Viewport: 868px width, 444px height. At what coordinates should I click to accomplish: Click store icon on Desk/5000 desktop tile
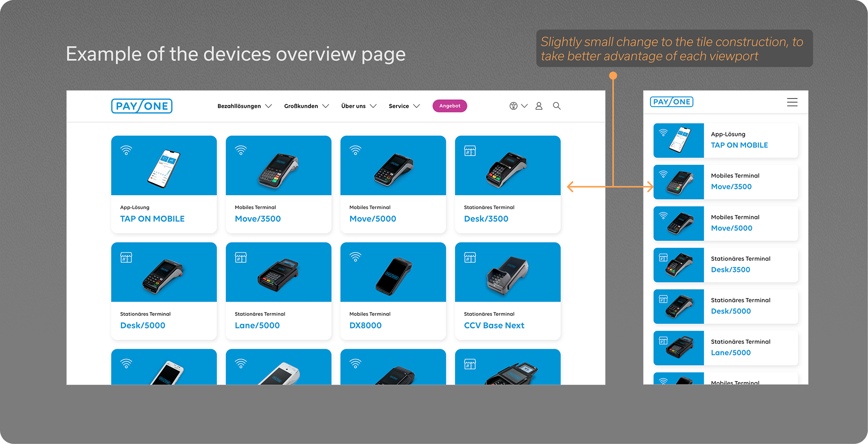[x=126, y=257]
